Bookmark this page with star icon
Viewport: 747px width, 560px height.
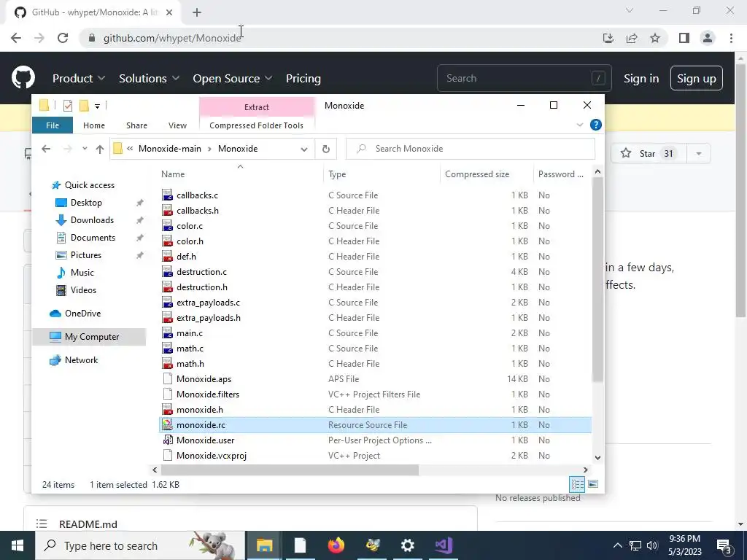[x=655, y=38]
